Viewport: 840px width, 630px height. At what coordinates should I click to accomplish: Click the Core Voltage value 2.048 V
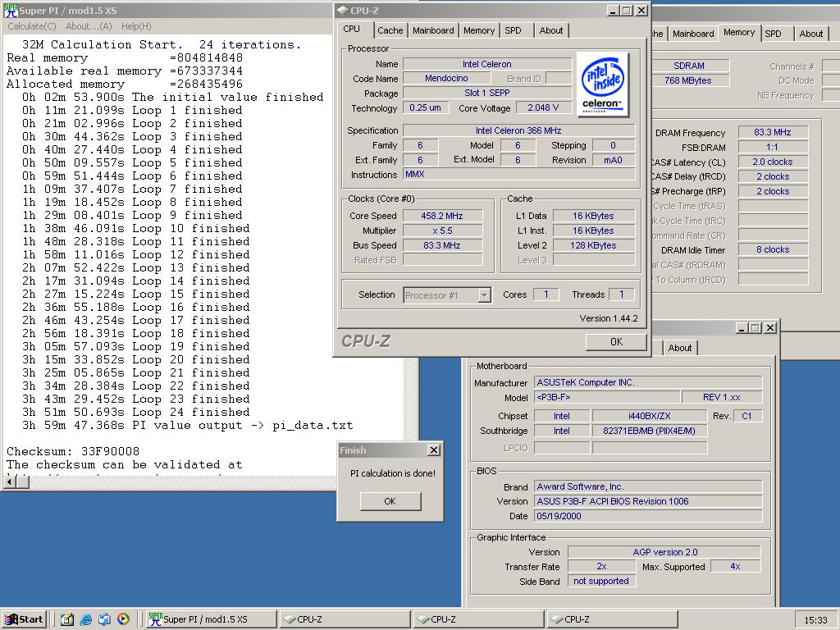click(x=543, y=107)
